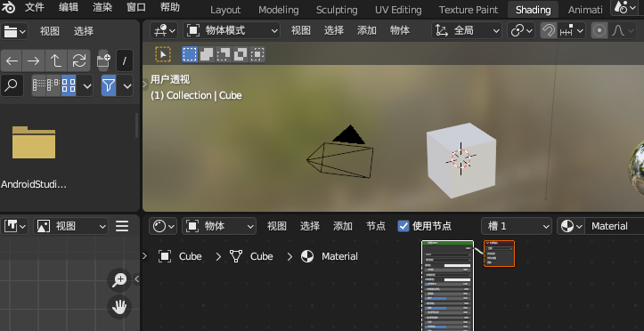Select the tweak select tool icon
Viewport: 644px width, 331px height.
[163, 54]
